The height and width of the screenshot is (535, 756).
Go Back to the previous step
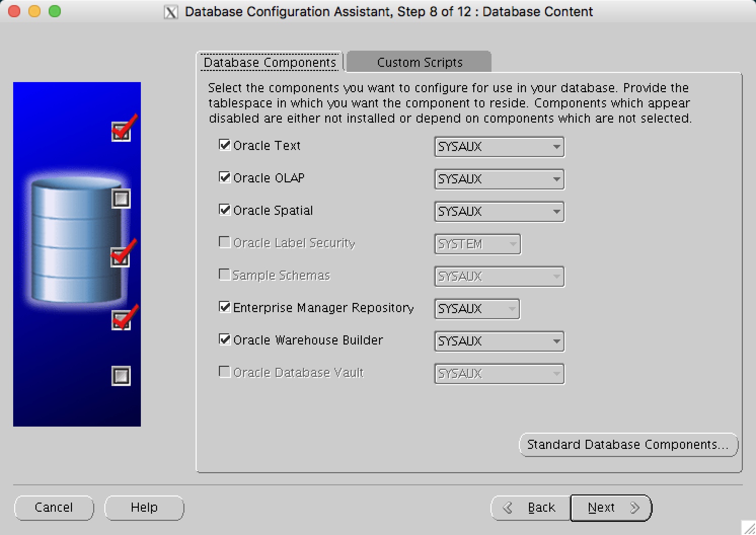(x=531, y=508)
